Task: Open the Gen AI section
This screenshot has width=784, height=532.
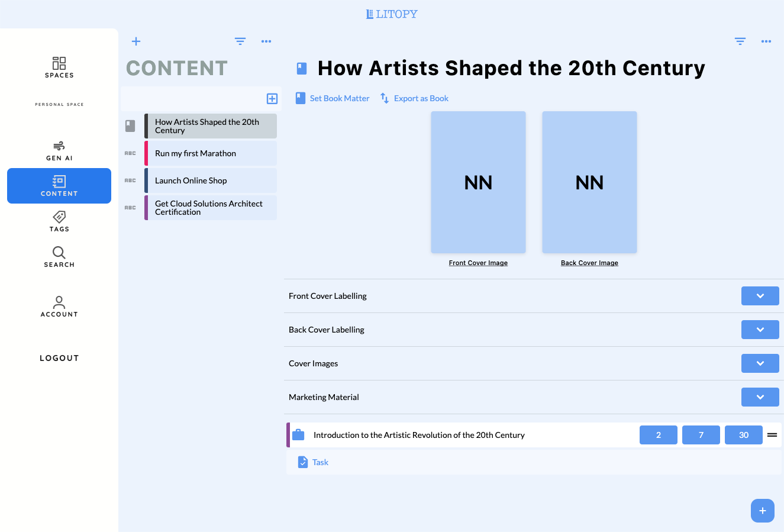Action: [59, 150]
